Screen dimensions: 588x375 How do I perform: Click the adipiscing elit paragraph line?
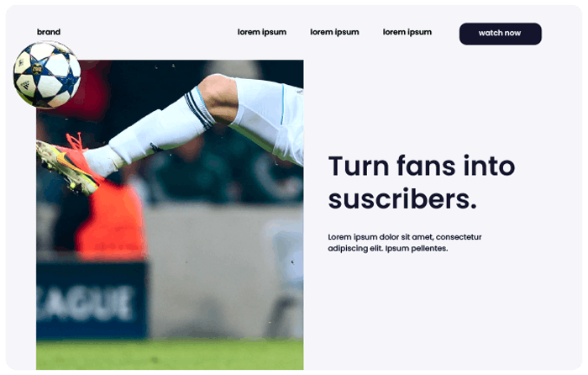[388, 248]
